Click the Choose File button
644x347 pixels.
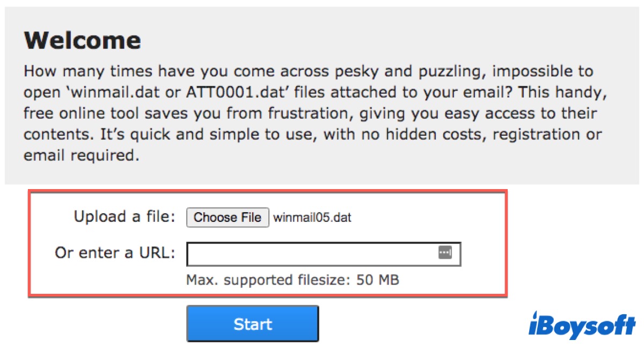[228, 217]
